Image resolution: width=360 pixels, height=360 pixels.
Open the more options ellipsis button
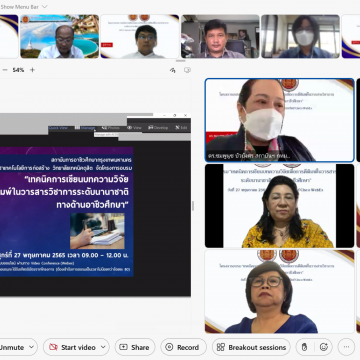point(346,347)
